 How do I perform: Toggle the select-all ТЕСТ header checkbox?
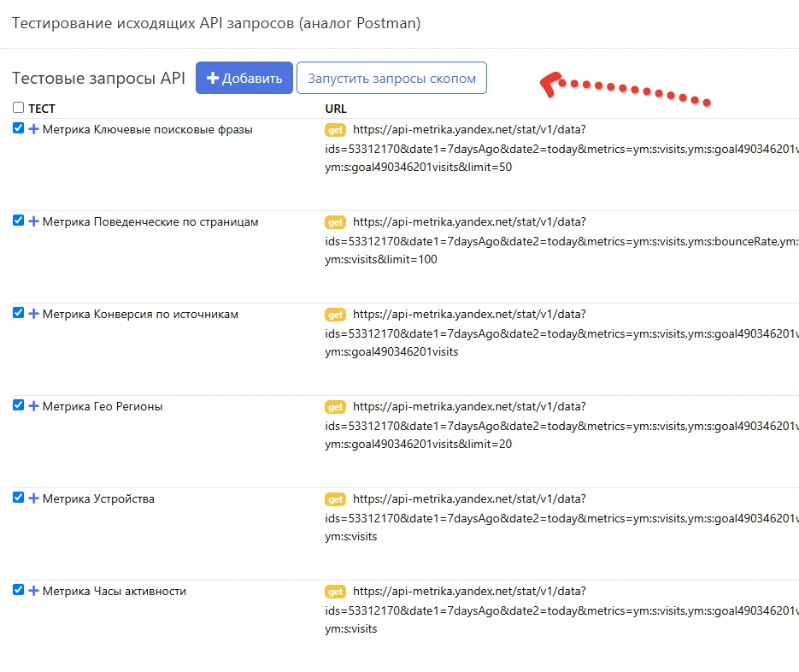pyautogui.click(x=18, y=107)
